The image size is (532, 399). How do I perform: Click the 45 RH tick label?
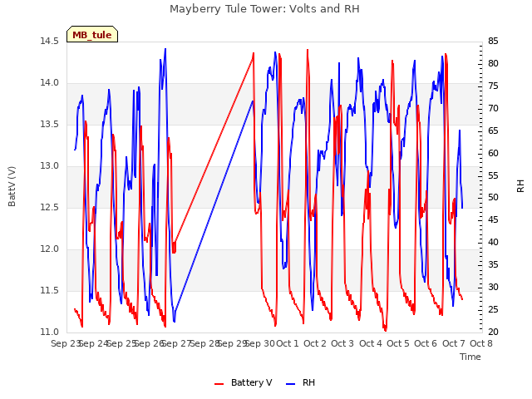pyautogui.click(x=493, y=220)
